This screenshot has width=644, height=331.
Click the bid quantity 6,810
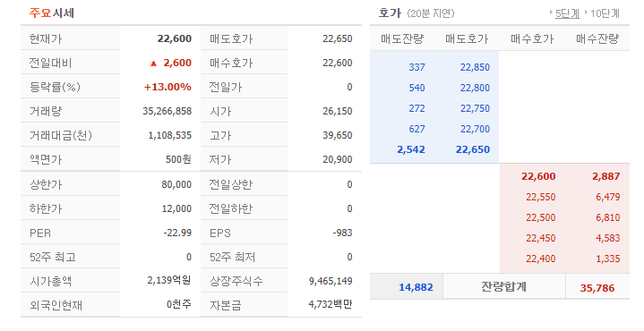(608, 217)
